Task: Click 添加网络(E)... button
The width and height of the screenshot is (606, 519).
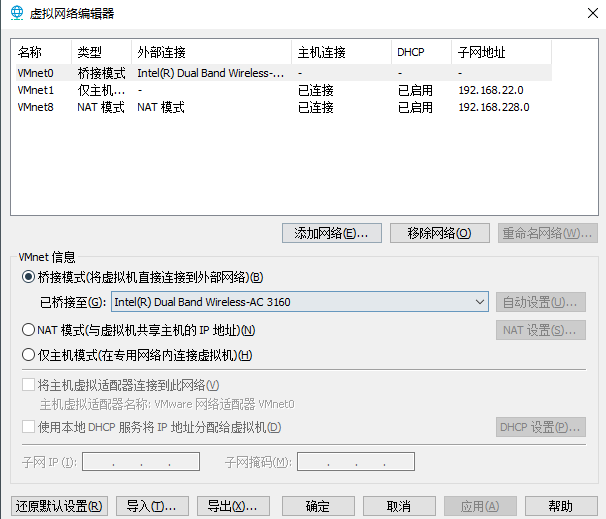Action: 332,233
